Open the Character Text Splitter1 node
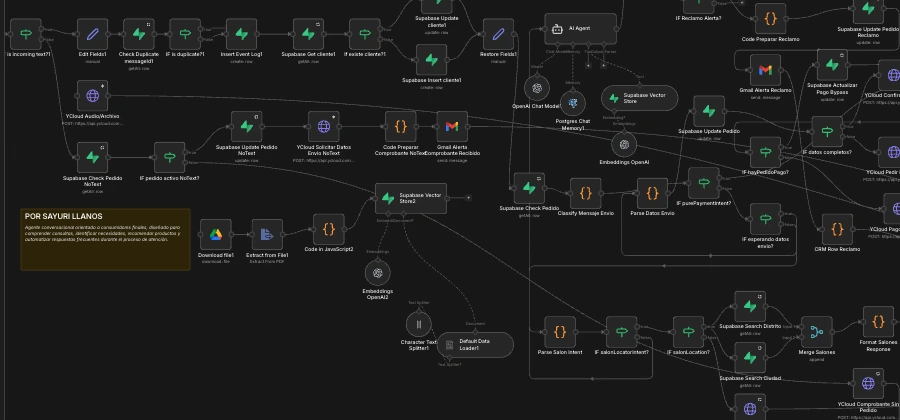The width and height of the screenshot is (900, 420). [418, 324]
